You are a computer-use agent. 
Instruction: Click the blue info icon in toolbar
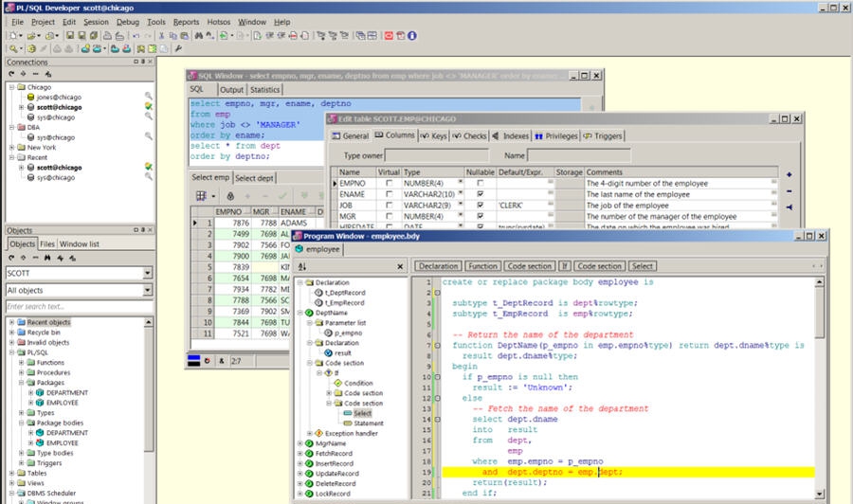pos(412,36)
